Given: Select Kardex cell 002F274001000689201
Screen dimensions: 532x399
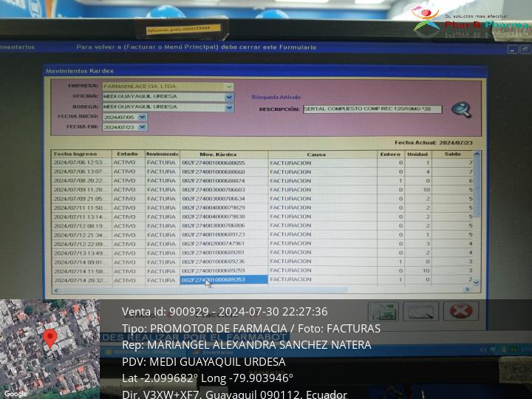Looking at the screenshot, I should 224,253.
